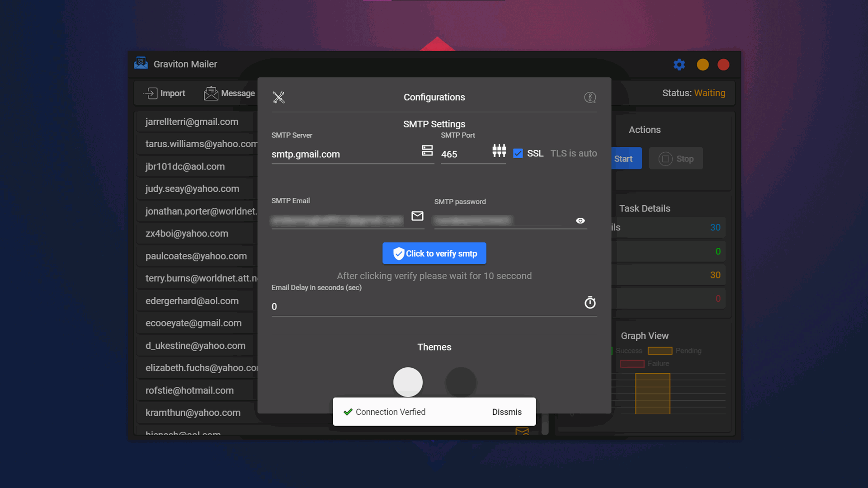Screen dimensions: 868x488
Task: Click the Stop square icon
Action: (665, 159)
